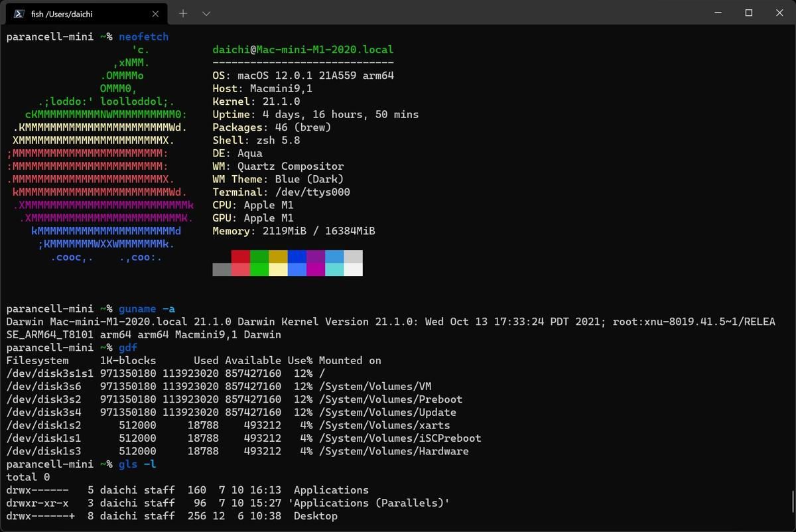
Task: Click the '/System/Volumes/iSCPreboot' mount path
Action: (x=400, y=438)
